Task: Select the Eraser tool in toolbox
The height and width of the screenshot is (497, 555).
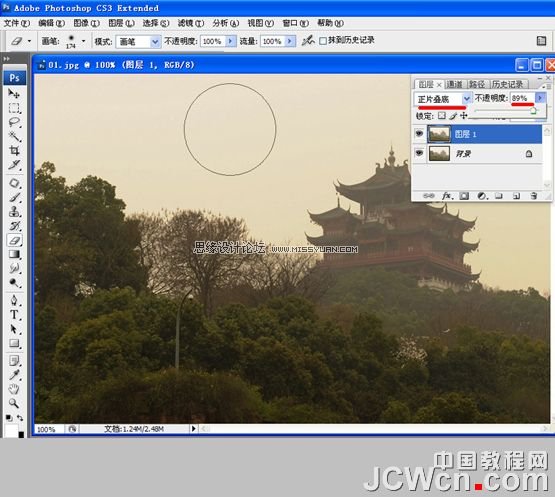Action: coord(15,240)
